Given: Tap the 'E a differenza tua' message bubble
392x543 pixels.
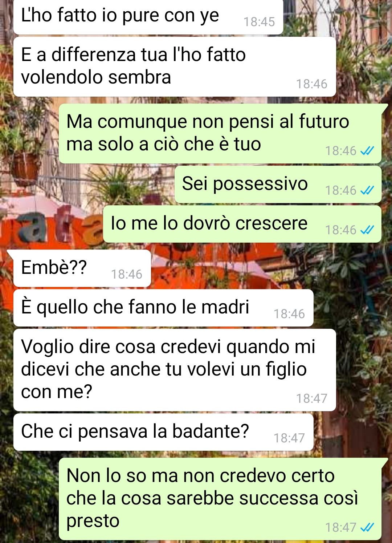Looking at the screenshot, I should tap(175, 67).
